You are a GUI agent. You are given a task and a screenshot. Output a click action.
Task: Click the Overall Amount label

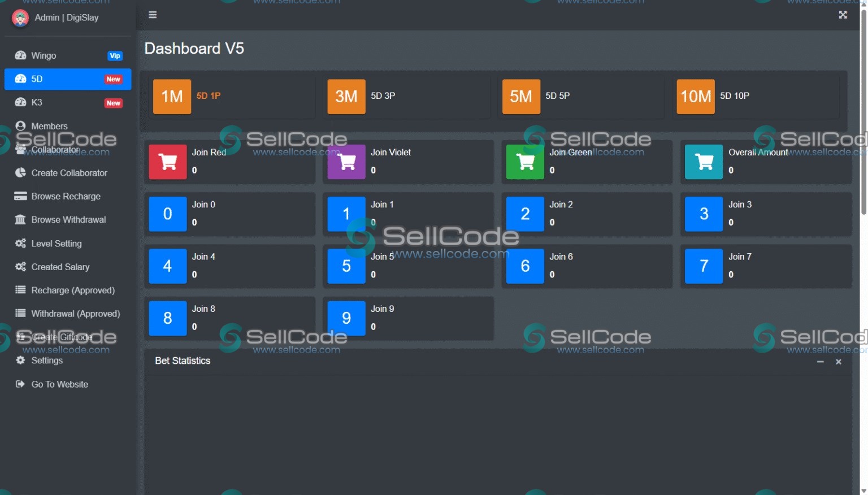(x=758, y=153)
